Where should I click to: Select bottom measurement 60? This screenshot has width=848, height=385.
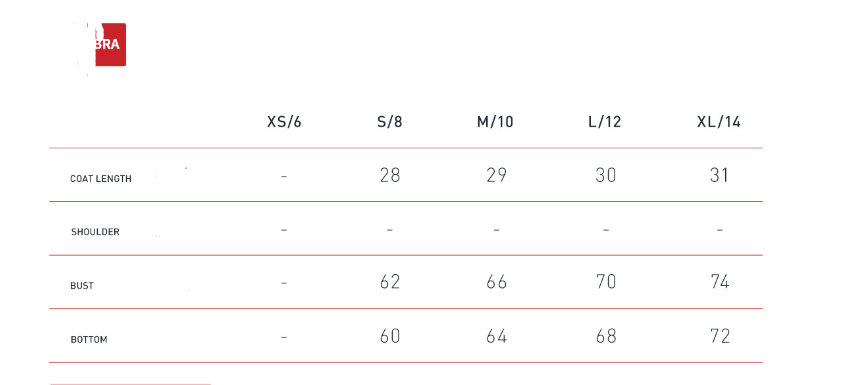(x=390, y=336)
